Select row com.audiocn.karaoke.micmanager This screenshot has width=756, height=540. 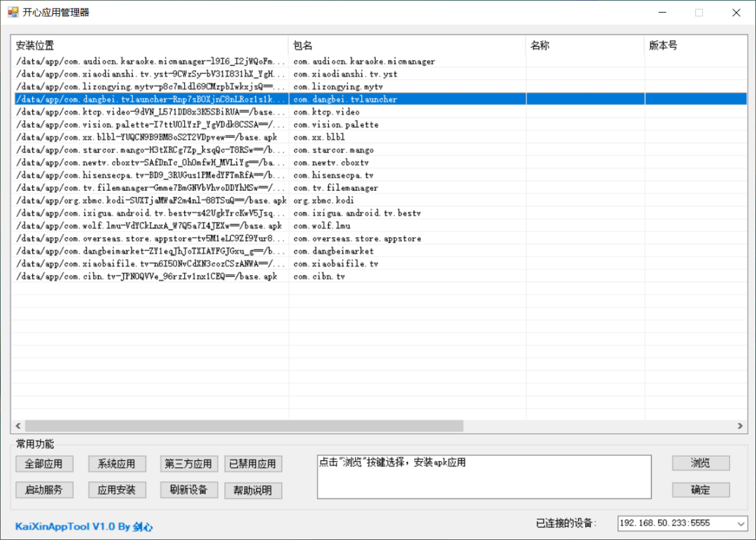tap(379, 61)
